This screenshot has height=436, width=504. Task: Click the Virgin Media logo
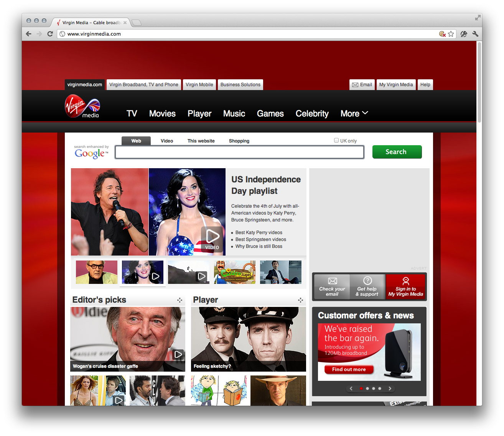pyautogui.click(x=82, y=106)
